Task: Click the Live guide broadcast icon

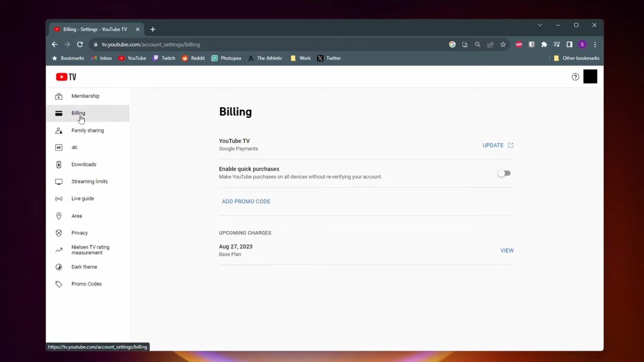Action: 59,198
